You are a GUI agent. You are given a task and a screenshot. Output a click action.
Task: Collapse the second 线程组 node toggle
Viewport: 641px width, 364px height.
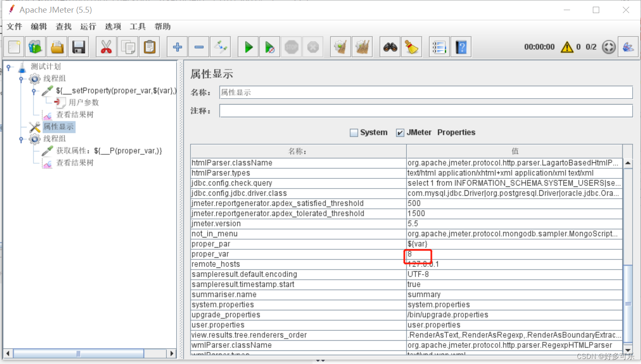(21, 139)
